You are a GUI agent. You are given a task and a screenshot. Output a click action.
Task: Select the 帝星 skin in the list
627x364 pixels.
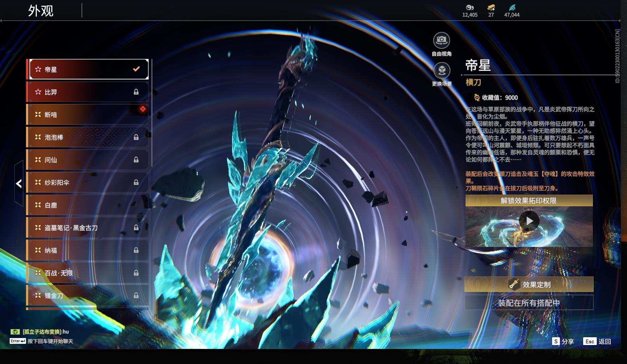[89, 69]
